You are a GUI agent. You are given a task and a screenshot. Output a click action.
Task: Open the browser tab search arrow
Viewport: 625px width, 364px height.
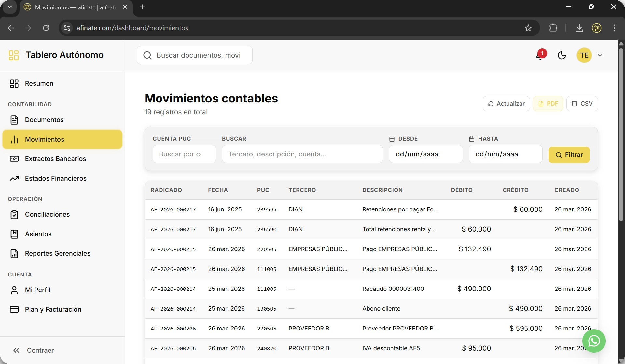tap(9, 7)
